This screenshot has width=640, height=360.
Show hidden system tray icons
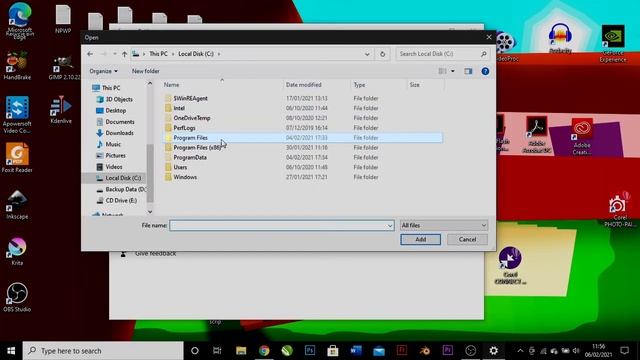tap(520, 351)
